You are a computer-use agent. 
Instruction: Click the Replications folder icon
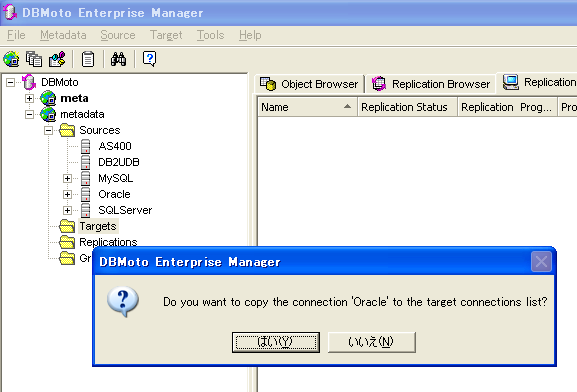coord(67,242)
